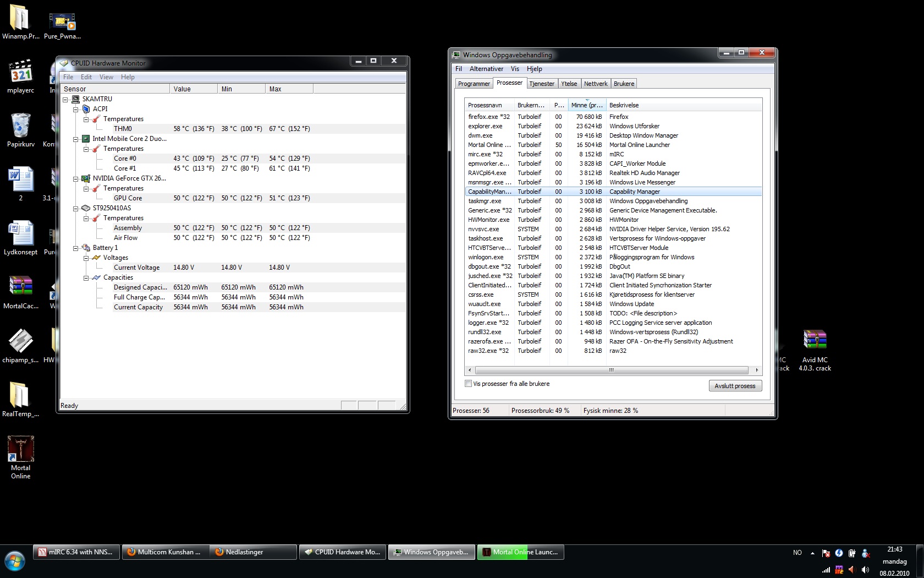Viewport: 924px width, 578px height.
Task: Open the Hjelp menu in Task Manager
Action: pyautogui.click(x=534, y=69)
